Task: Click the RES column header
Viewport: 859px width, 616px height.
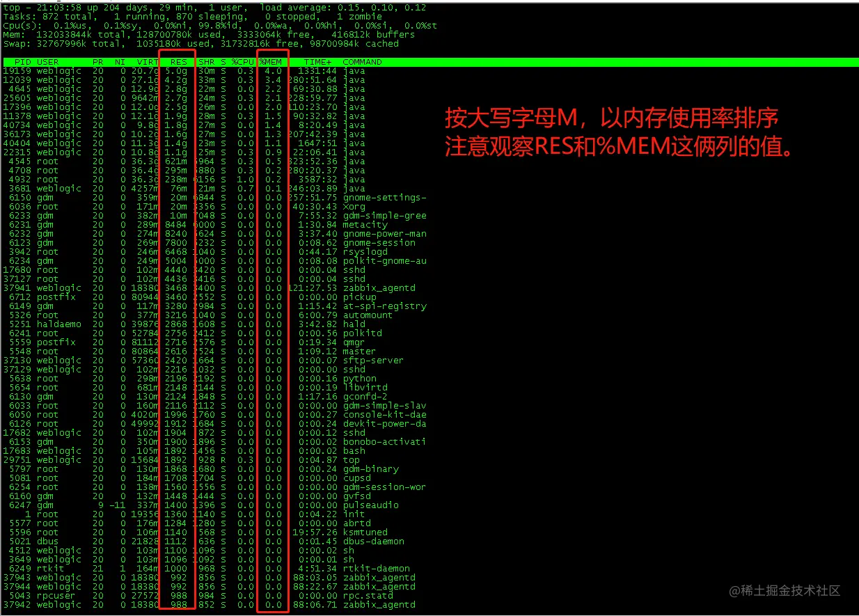Action: [178, 61]
